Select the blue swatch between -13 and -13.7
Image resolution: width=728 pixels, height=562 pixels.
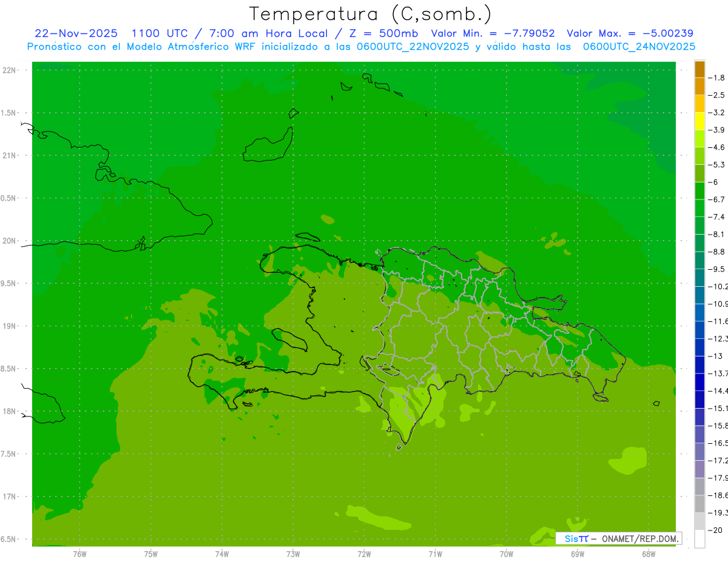[x=699, y=364]
